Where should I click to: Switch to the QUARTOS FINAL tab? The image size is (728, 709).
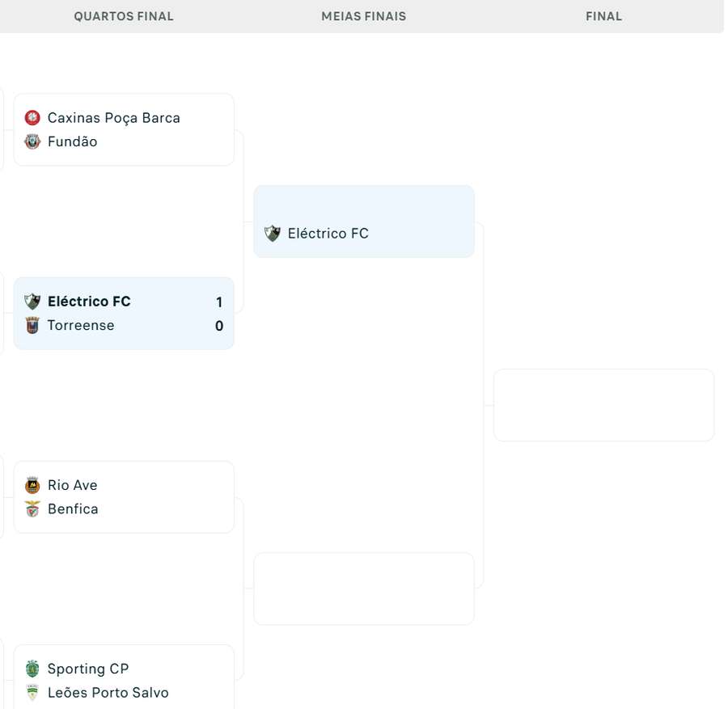click(123, 15)
